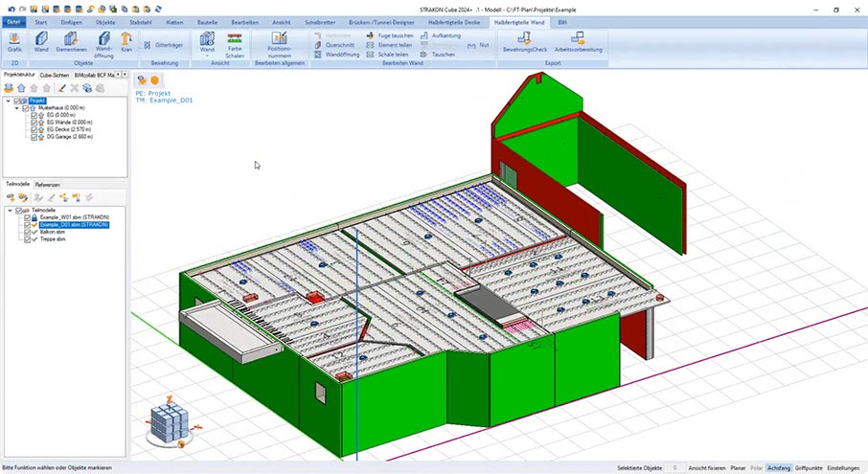Viewport: 868px width, 474px height.
Task: Click the Arbeitsvorbereitung icon
Action: tap(577, 42)
